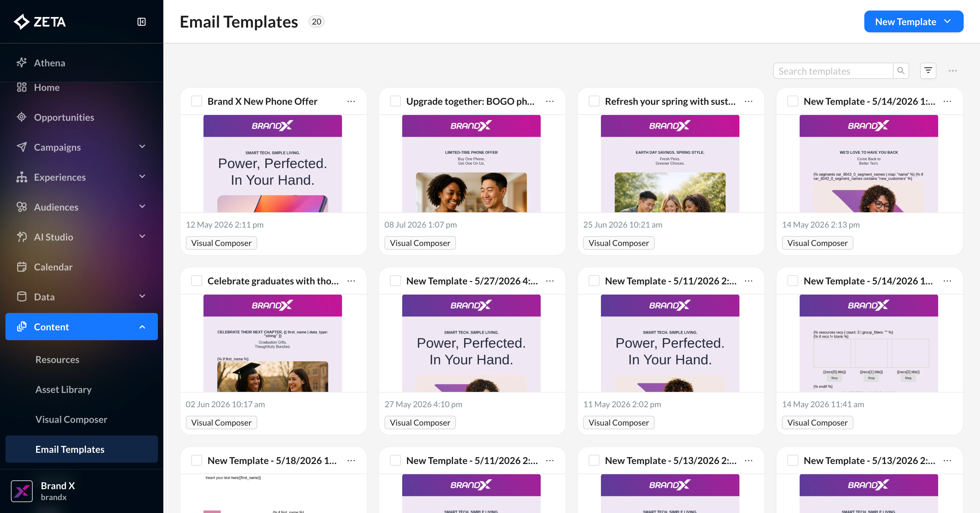
Task: Click in the Search templates field
Action: click(833, 71)
